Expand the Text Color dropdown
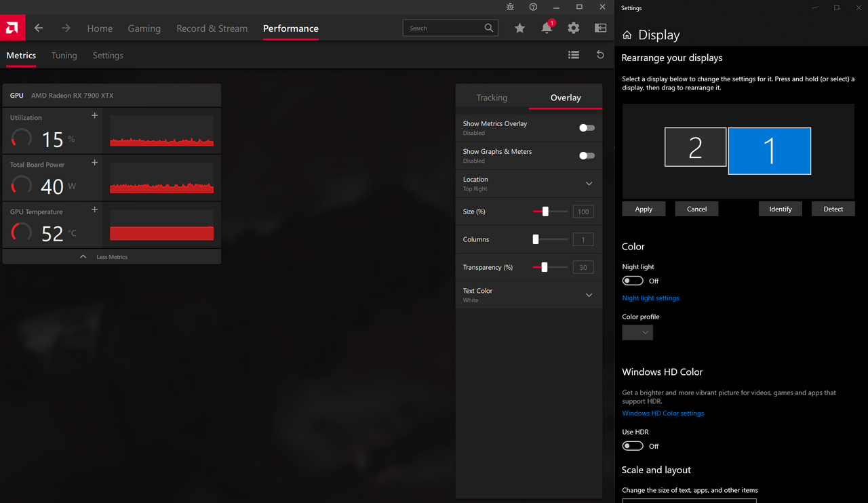The height and width of the screenshot is (503, 868). (x=589, y=295)
